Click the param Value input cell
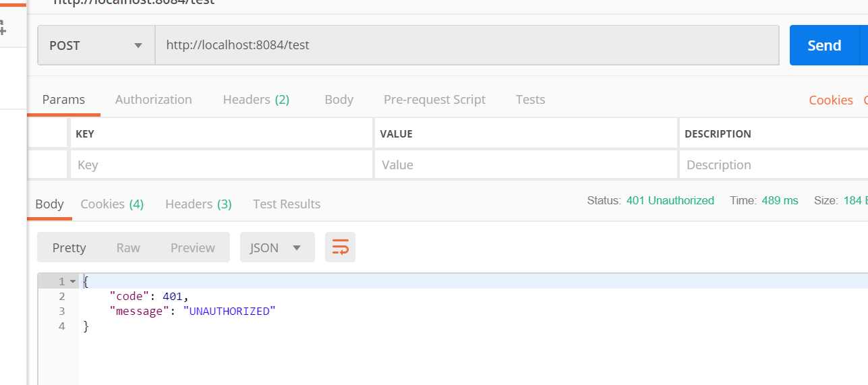Viewport: 868px width, 385px height. pos(525,165)
